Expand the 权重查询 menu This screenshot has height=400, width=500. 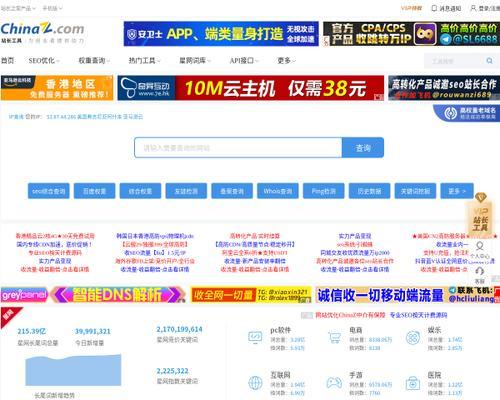[94, 61]
